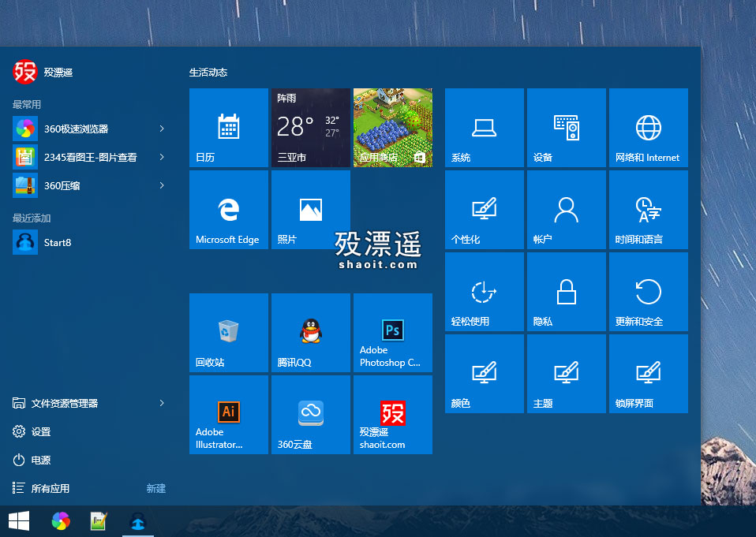Open the 隐私 settings tile
Viewport: 756px width, 537px height.
click(567, 292)
